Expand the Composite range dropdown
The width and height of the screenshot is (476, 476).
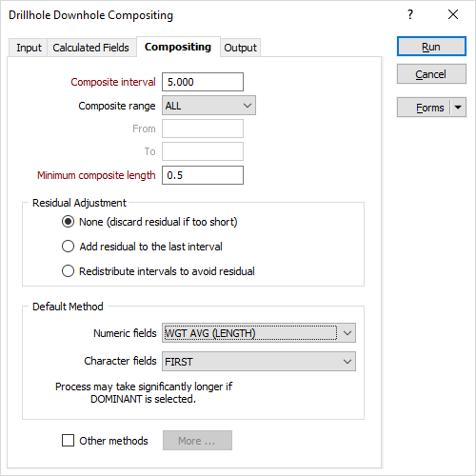point(208,106)
